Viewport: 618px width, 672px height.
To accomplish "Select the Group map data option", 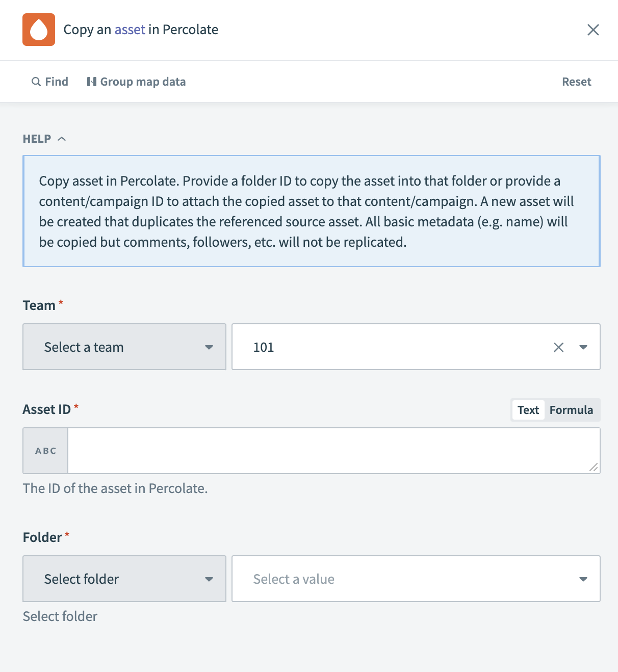I will (143, 82).
